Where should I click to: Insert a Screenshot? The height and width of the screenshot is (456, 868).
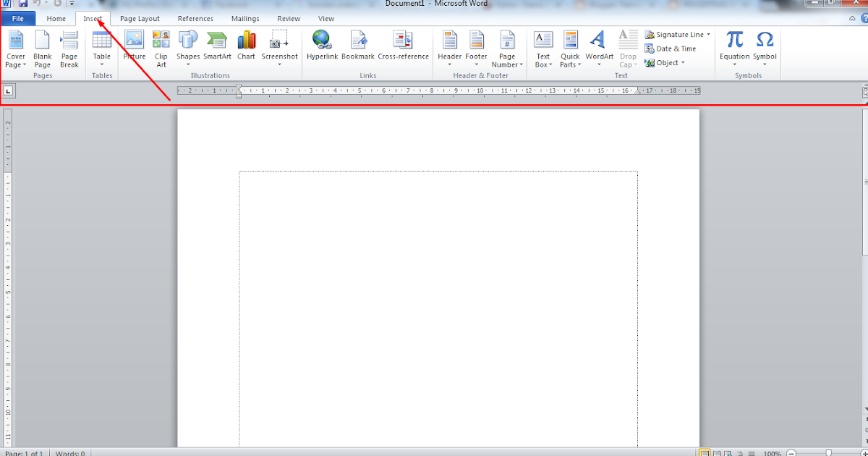tap(279, 43)
